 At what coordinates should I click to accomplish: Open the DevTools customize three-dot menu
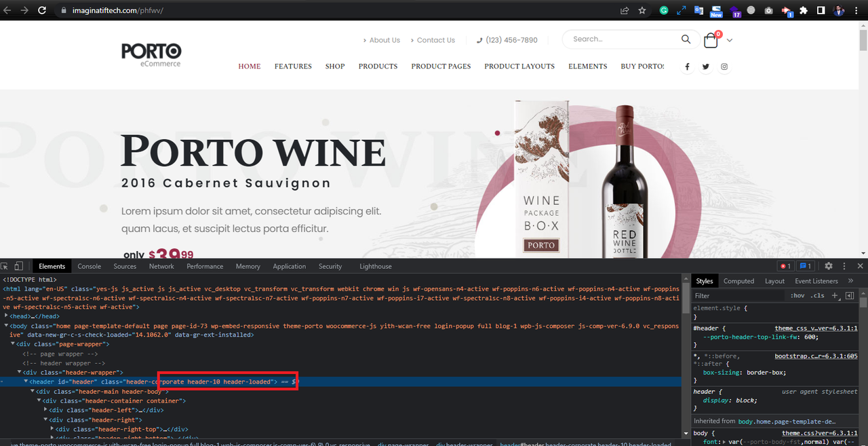click(x=844, y=266)
